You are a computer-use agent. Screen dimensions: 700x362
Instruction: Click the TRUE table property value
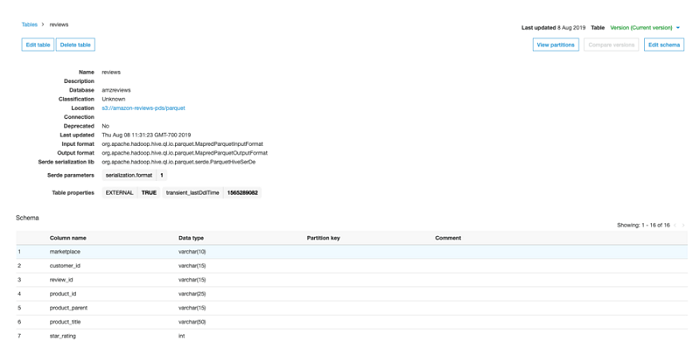point(149,193)
